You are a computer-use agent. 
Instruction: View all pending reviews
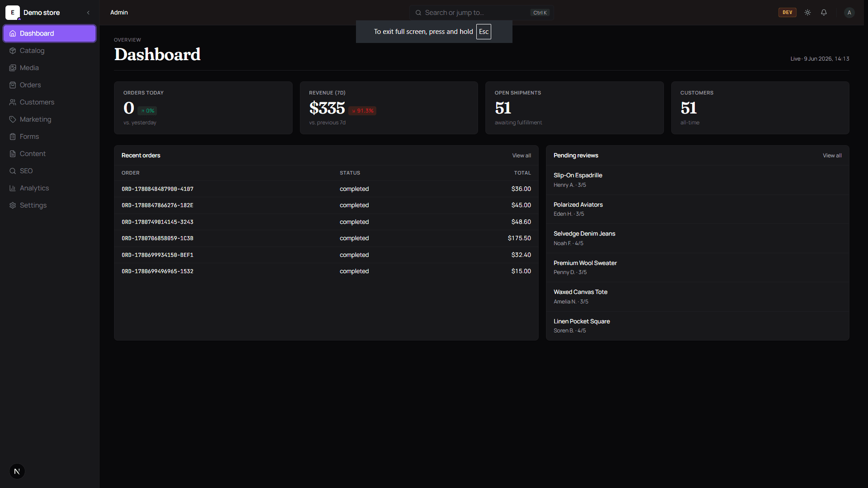point(832,156)
